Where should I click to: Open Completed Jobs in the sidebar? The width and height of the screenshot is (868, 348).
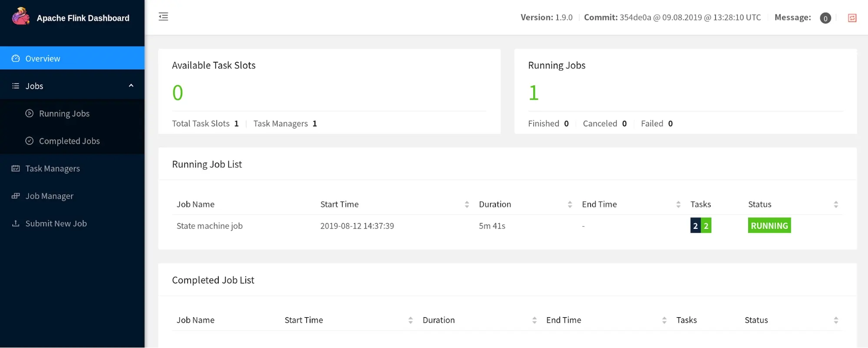[69, 141]
